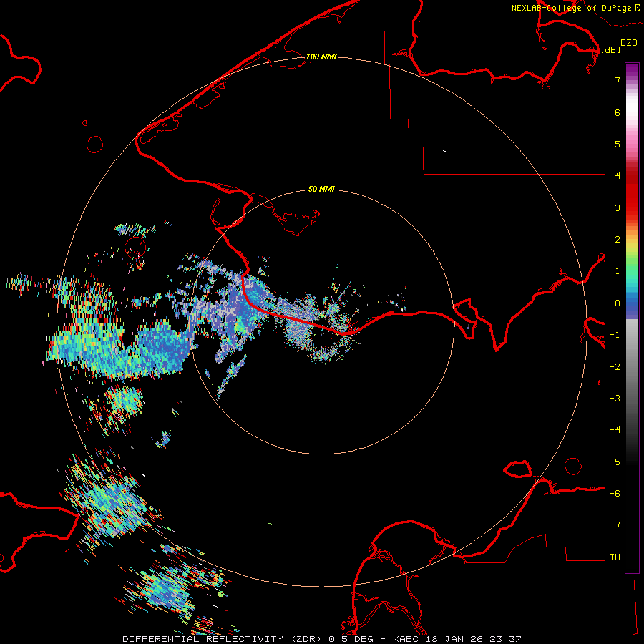
Task: Click the -3 value on the color scale
Action: [x=615, y=399]
